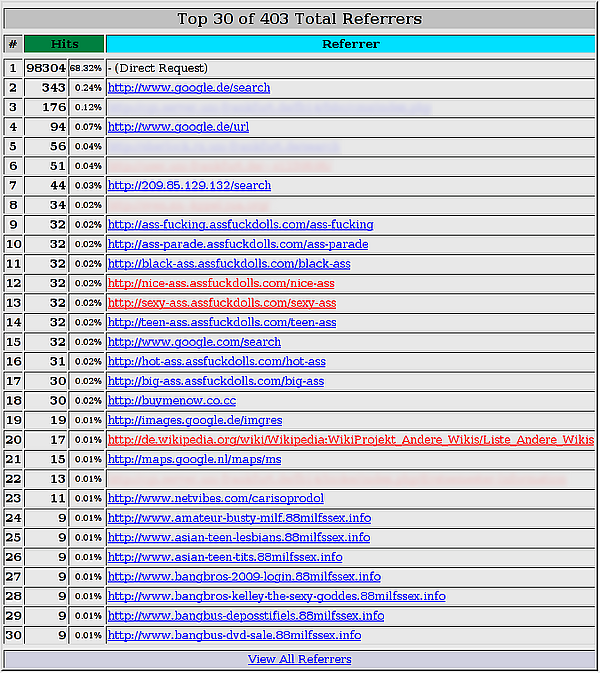The image size is (600, 673).
Task: Open the google.de/url referrer link
Action: point(178,127)
